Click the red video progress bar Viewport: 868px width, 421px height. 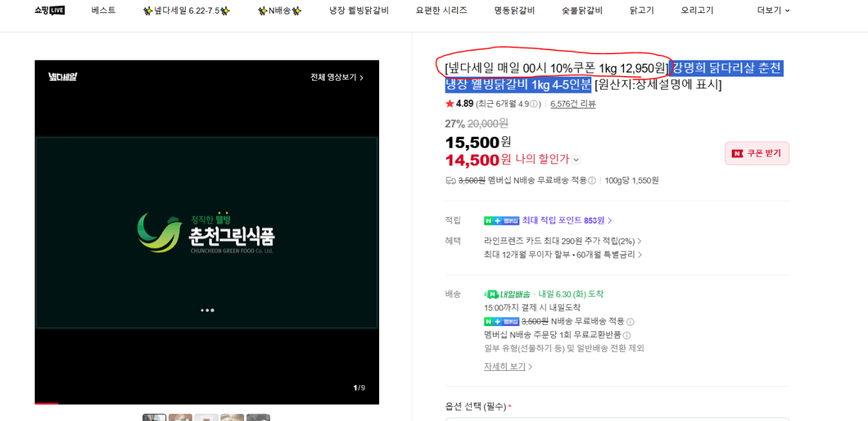(46, 403)
